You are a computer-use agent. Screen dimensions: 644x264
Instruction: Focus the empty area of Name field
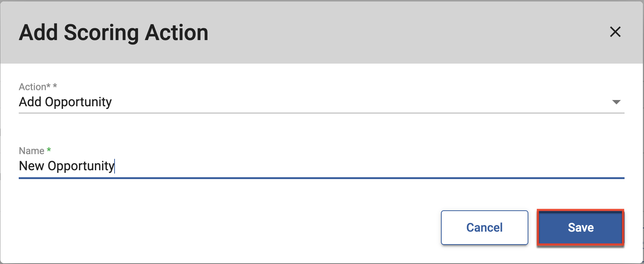point(367,166)
